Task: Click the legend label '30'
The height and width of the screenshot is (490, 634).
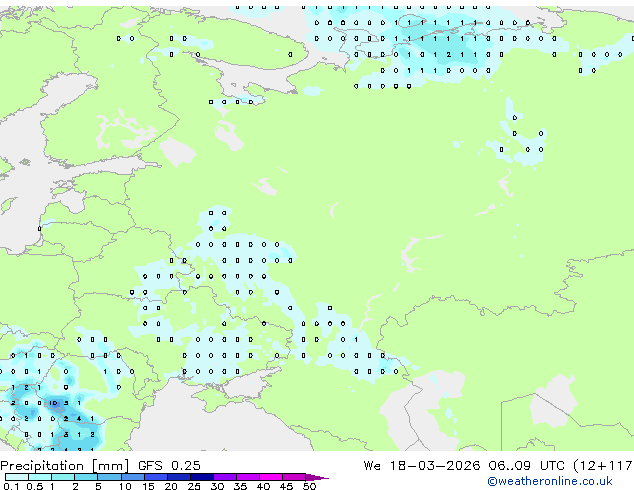Action: point(217,486)
